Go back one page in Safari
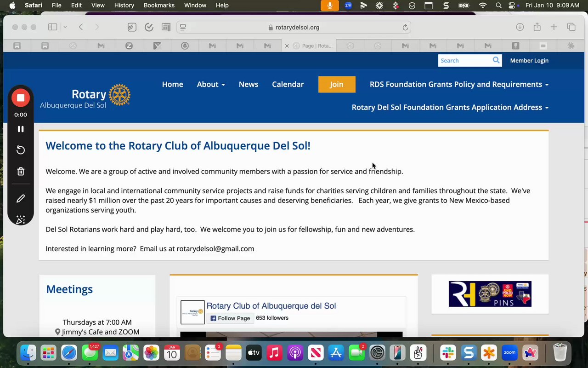 click(81, 27)
